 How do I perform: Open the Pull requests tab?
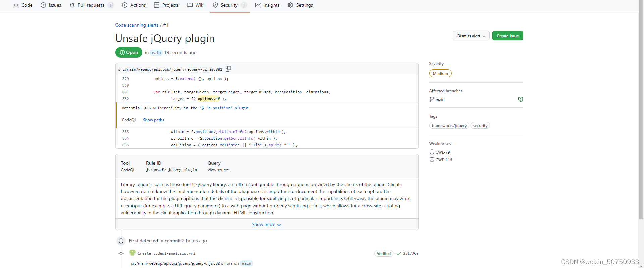(x=92, y=5)
